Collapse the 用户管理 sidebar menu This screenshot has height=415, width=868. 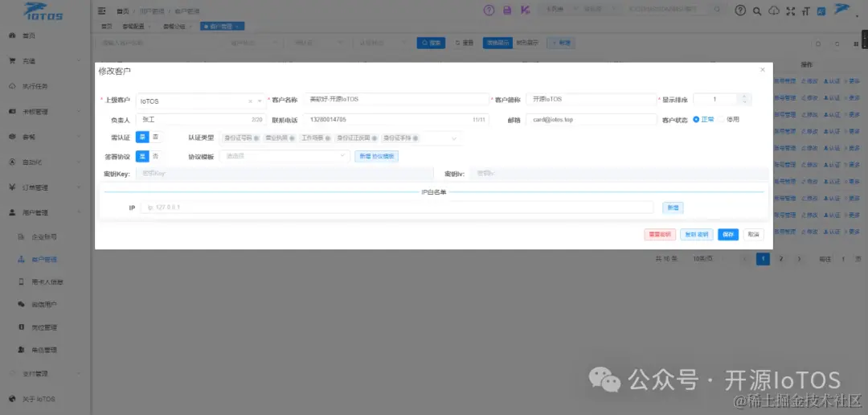45,212
